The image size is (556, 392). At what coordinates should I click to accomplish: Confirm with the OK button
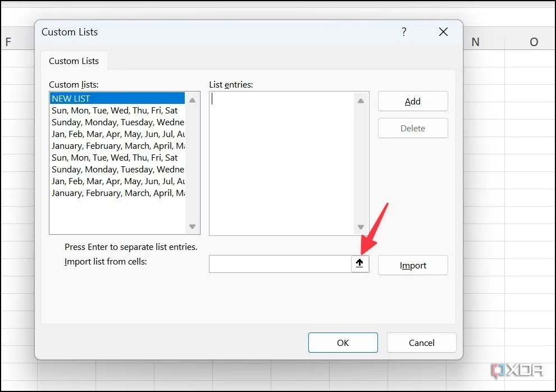pos(343,343)
